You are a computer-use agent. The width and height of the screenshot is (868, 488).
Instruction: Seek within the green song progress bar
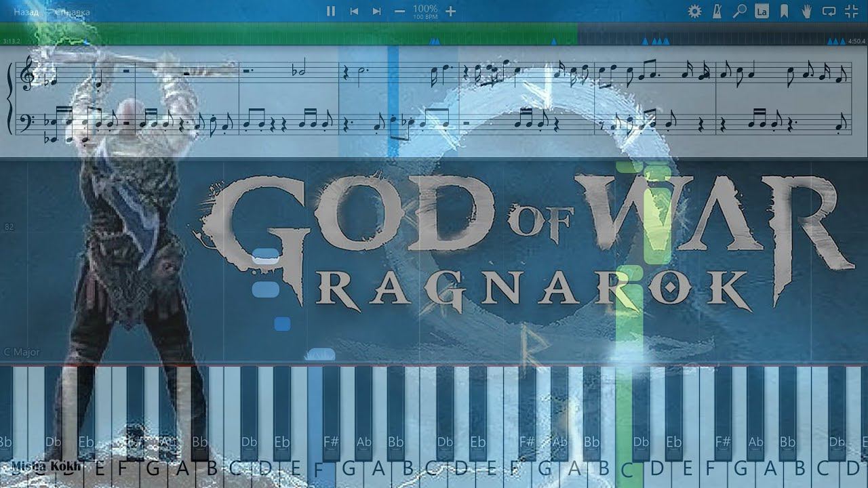(x=289, y=34)
